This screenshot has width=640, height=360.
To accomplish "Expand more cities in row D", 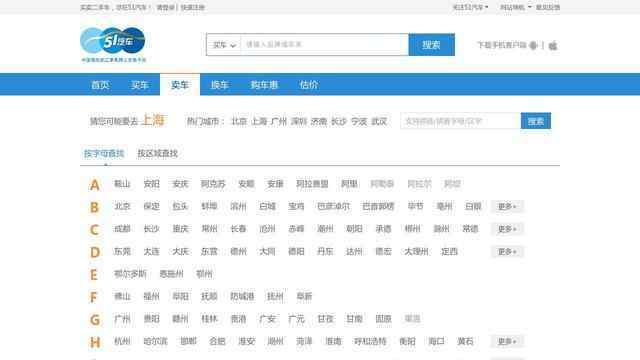I will [507, 251].
